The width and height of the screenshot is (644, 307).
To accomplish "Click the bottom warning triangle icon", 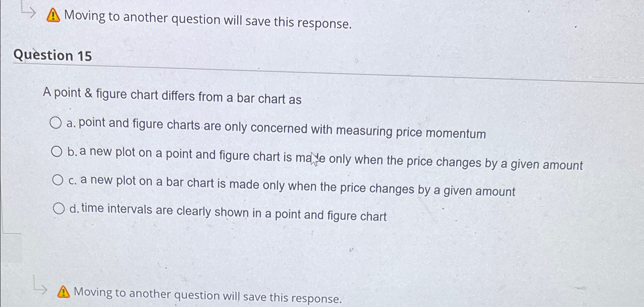I will [64, 292].
